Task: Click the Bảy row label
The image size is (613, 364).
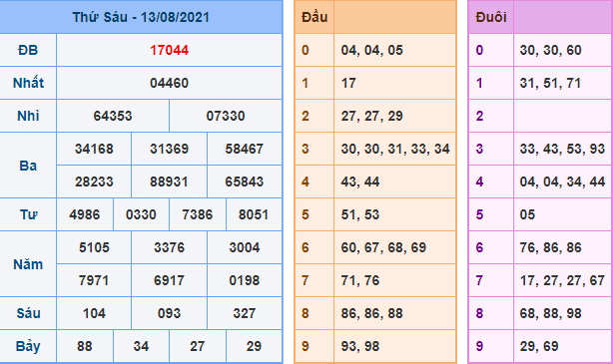Action: 28,346
